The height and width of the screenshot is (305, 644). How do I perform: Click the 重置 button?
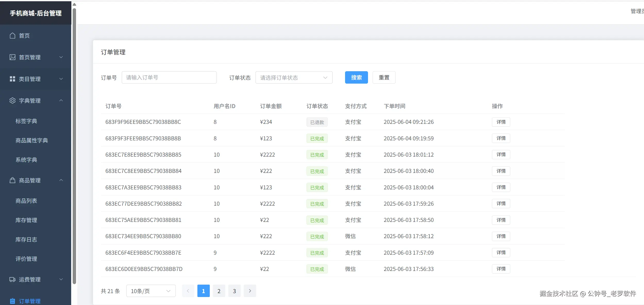[x=384, y=78]
